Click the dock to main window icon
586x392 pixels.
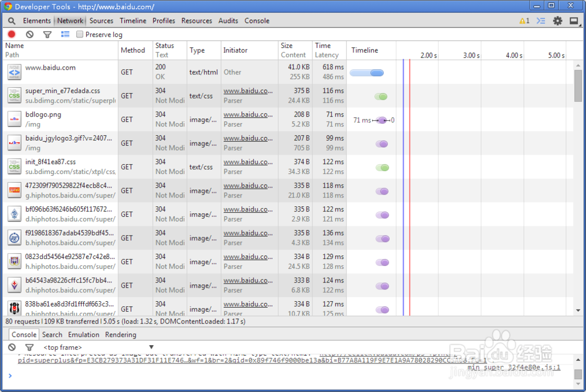[x=574, y=21]
